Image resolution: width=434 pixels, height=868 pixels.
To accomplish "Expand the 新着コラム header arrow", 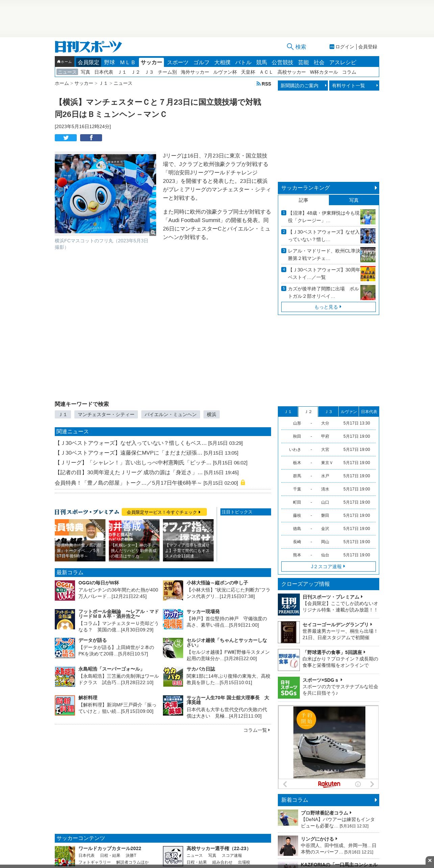I will click(376, 800).
